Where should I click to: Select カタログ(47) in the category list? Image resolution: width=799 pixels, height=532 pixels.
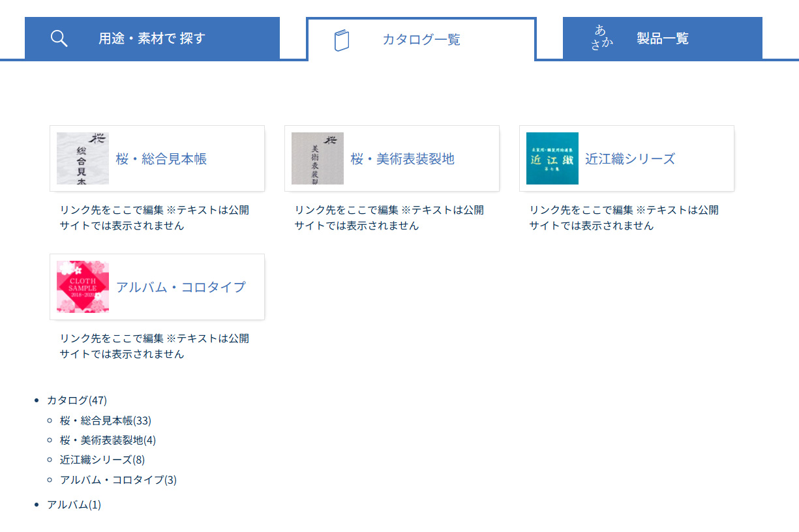76,400
